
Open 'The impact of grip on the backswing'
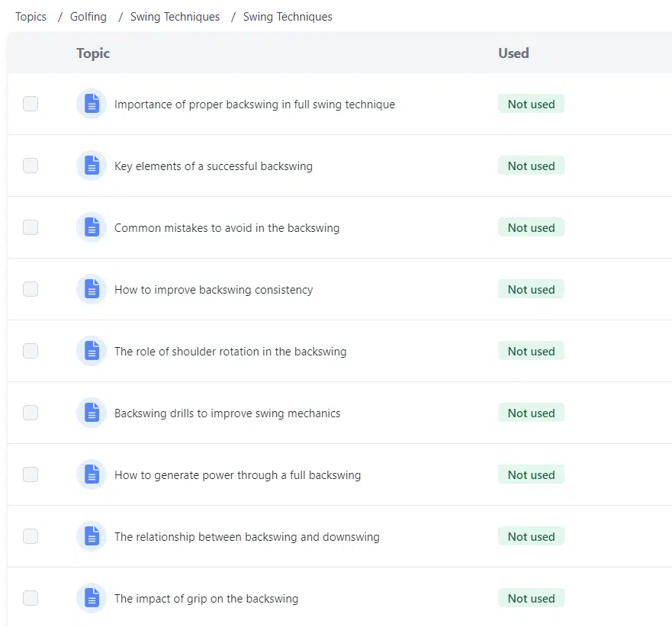[x=206, y=599]
